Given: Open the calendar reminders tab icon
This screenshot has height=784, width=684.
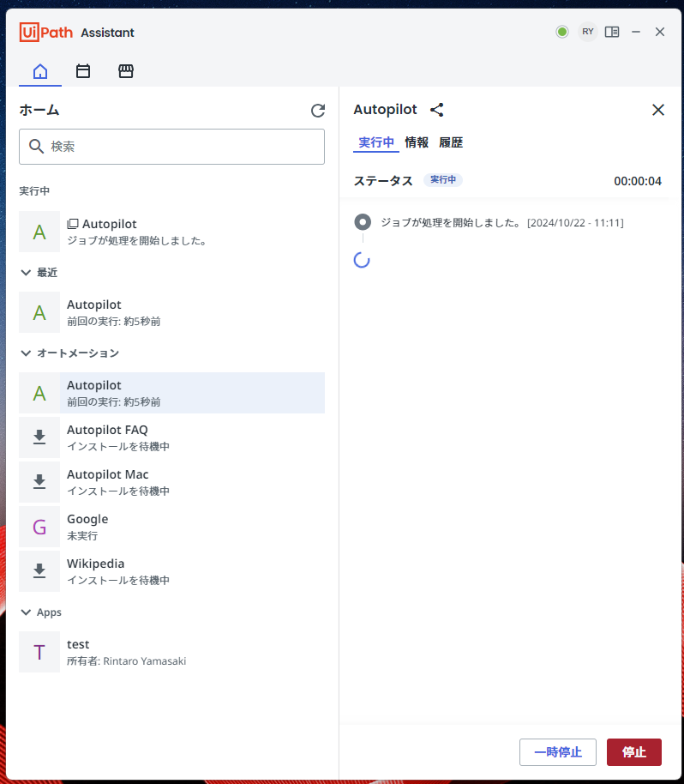Looking at the screenshot, I should [83, 71].
